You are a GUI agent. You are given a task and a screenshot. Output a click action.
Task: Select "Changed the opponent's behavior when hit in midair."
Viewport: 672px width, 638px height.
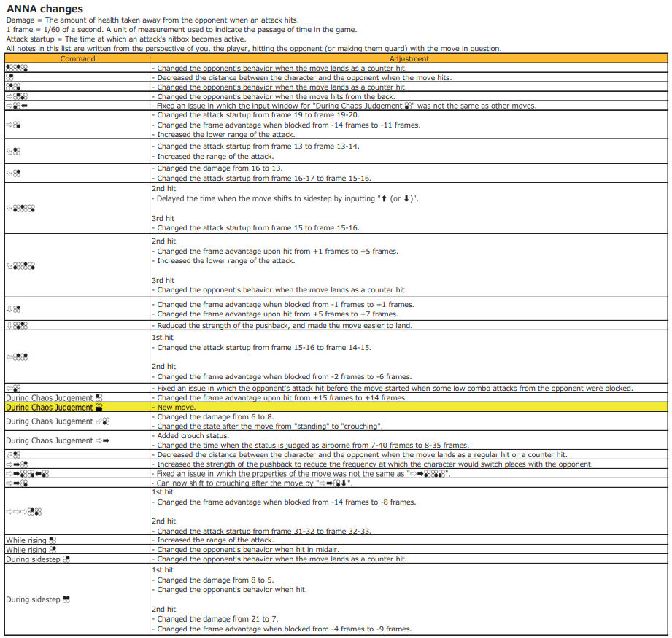246,549
